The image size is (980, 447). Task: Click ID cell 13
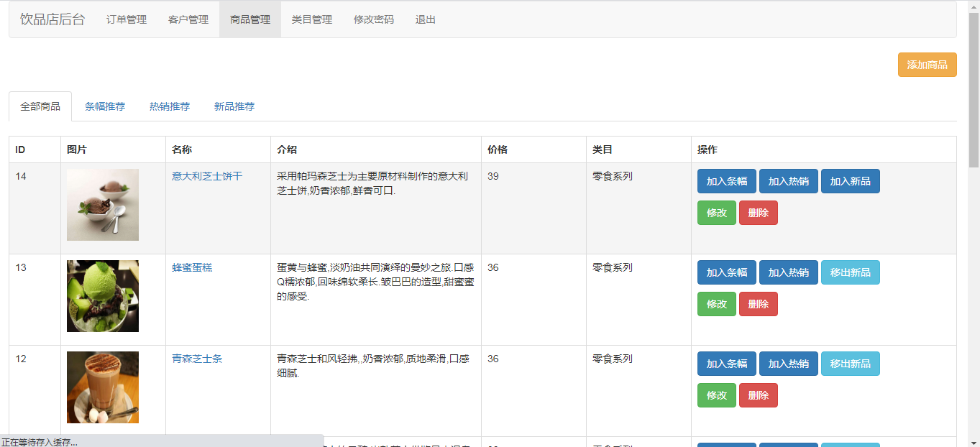21,267
